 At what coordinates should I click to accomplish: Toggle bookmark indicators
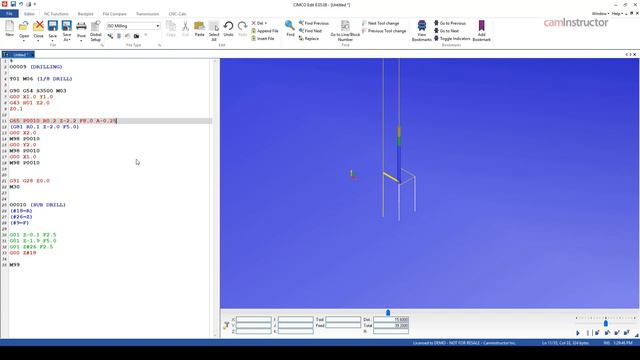(x=451, y=38)
